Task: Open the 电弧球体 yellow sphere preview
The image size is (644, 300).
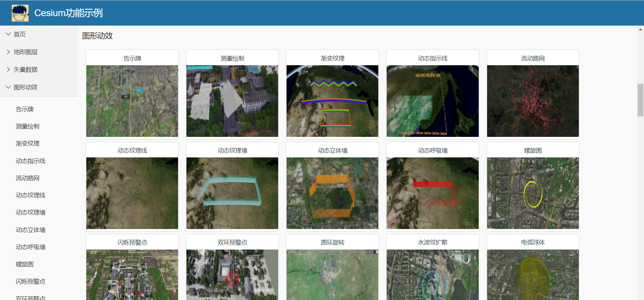Action: coord(533,274)
